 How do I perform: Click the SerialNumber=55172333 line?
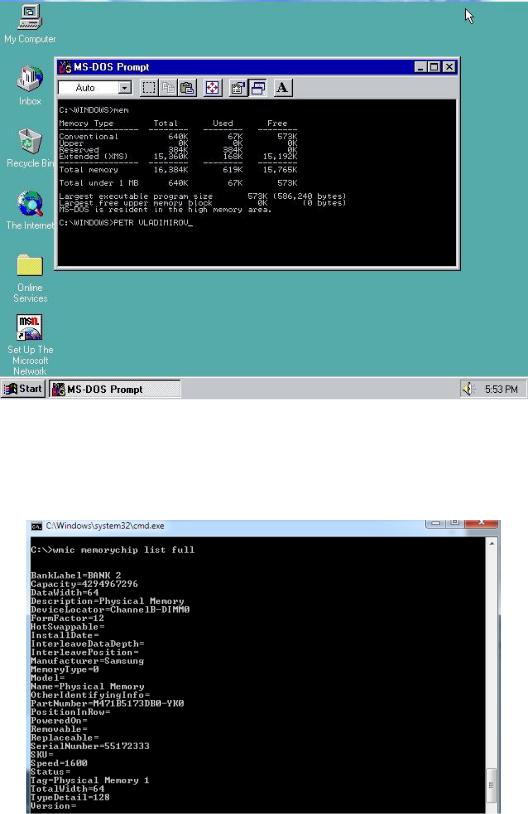(x=90, y=746)
